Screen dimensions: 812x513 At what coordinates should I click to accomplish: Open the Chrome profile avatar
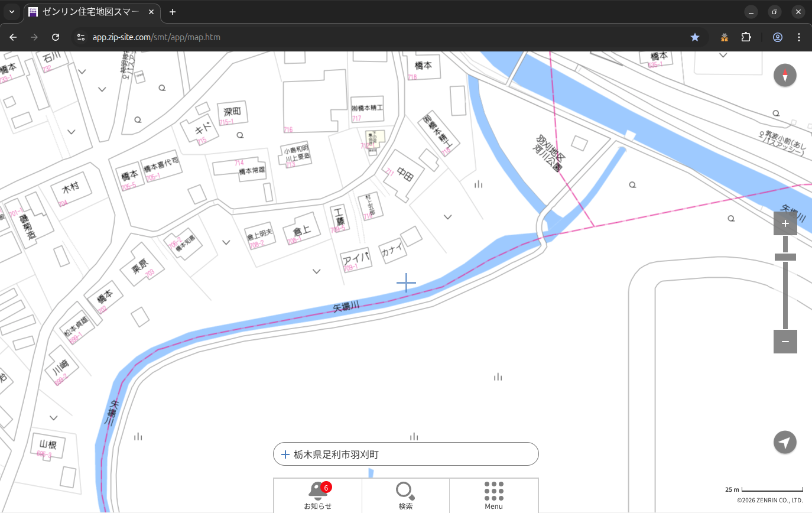777,37
